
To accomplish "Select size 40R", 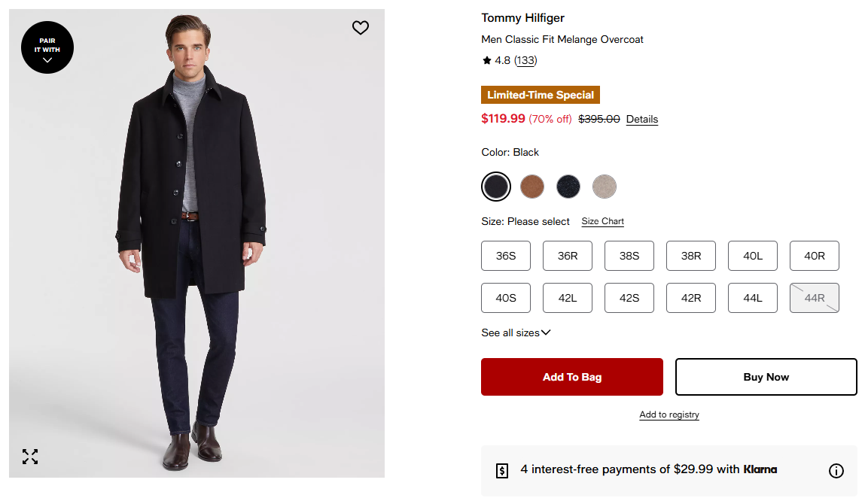I will pyautogui.click(x=815, y=256).
